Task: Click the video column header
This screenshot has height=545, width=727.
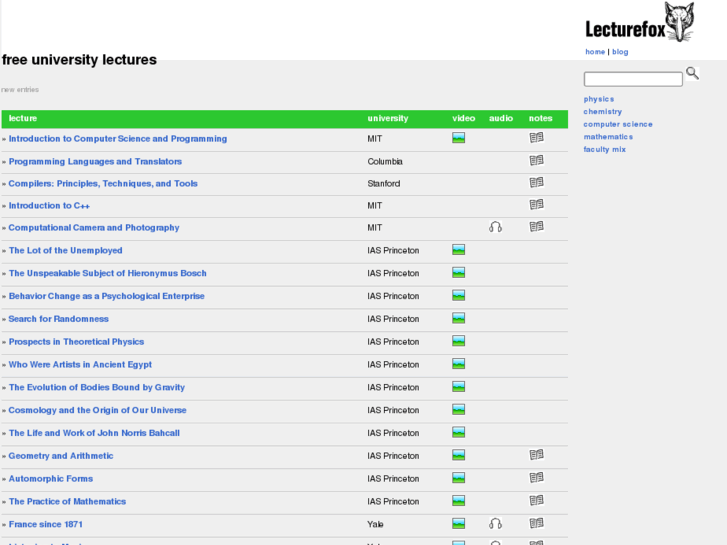Action: (x=464, y=118)
